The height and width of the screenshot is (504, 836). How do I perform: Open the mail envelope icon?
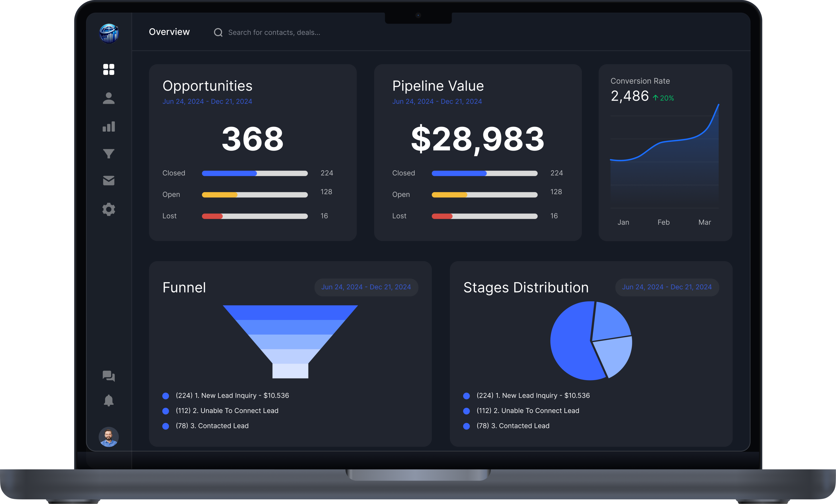click(109, 180)
